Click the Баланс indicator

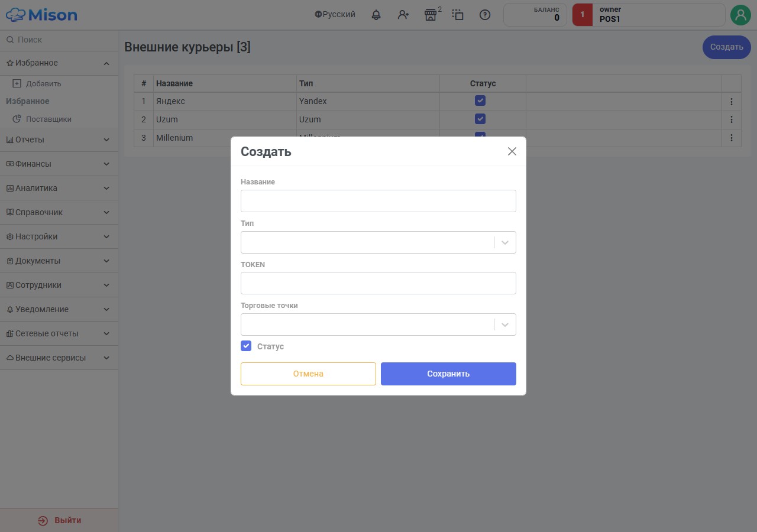(535, 15)
